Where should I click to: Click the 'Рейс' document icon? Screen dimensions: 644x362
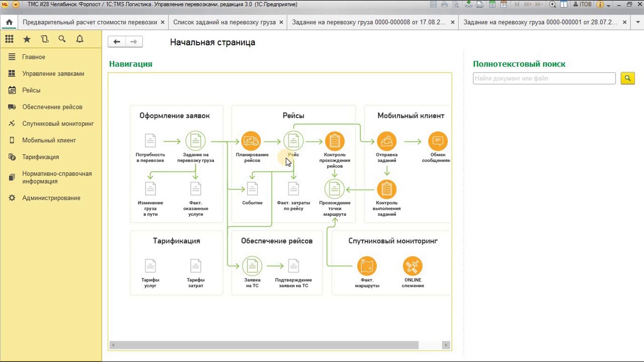[x=293, y=141]
